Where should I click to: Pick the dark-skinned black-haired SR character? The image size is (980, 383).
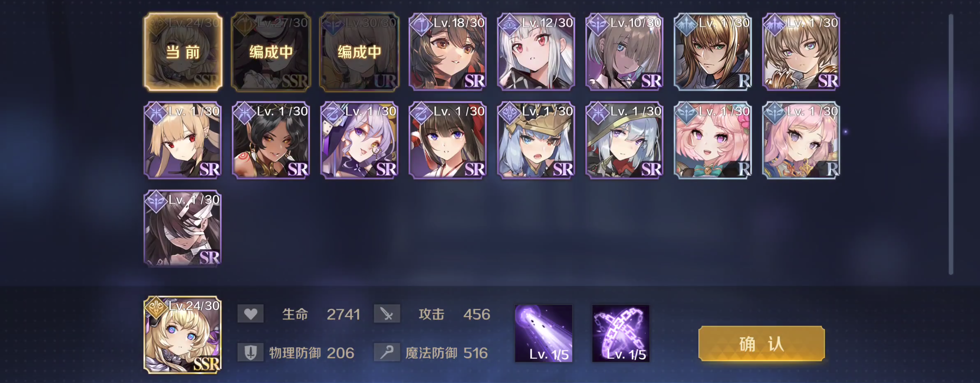[x=271, y=140]
